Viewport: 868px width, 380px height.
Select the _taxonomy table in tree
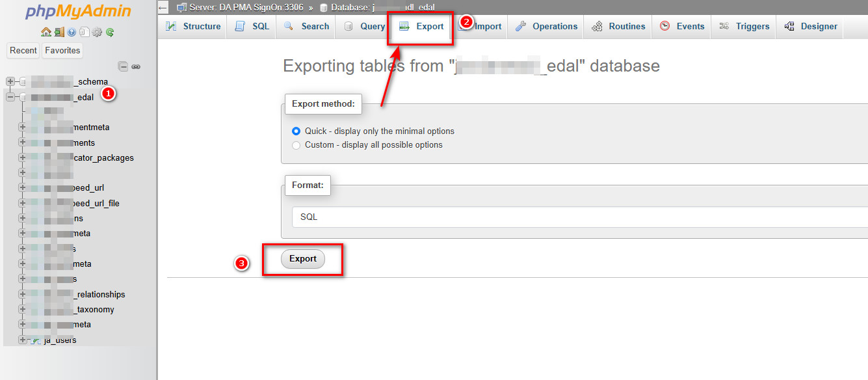(94, 310)
